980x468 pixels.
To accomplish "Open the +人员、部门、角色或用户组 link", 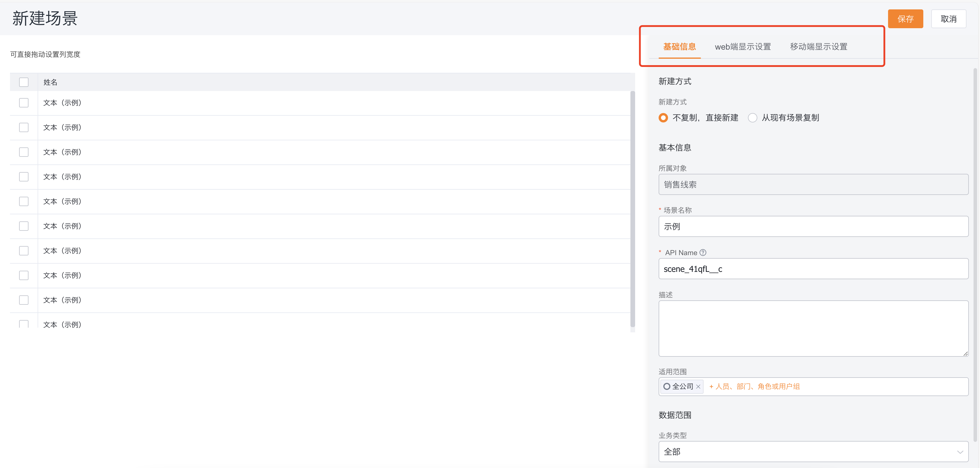I will pos(755,386).
